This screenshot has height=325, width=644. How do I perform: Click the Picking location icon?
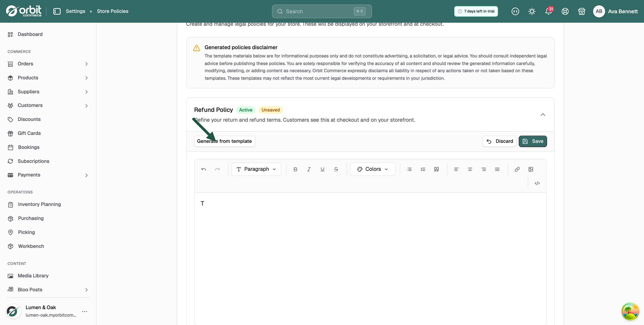pos(10,233)
